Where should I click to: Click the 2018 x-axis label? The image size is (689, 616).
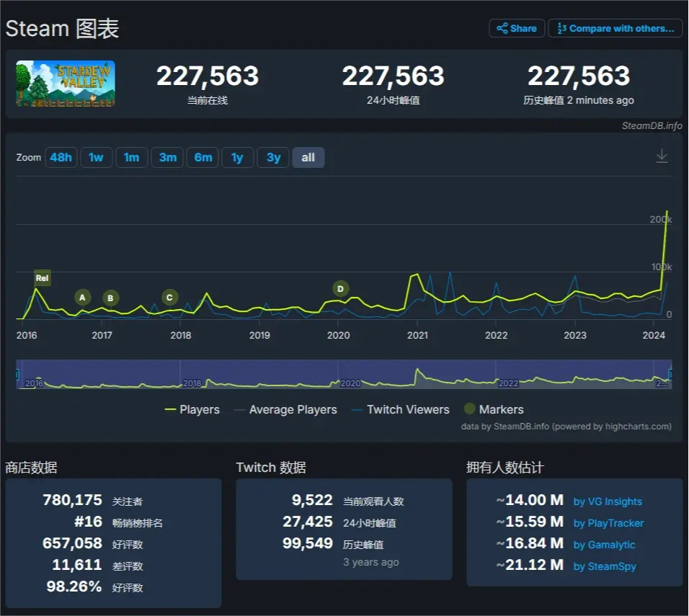click(x=181, y=335)
